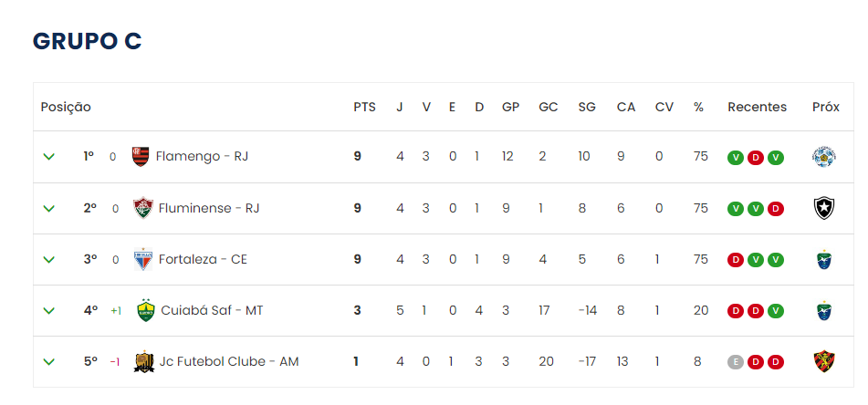The height and width of the screenshot is (405, 868).
Task: Open Flamengo's next opponent crest
Action: click(823, 157)
